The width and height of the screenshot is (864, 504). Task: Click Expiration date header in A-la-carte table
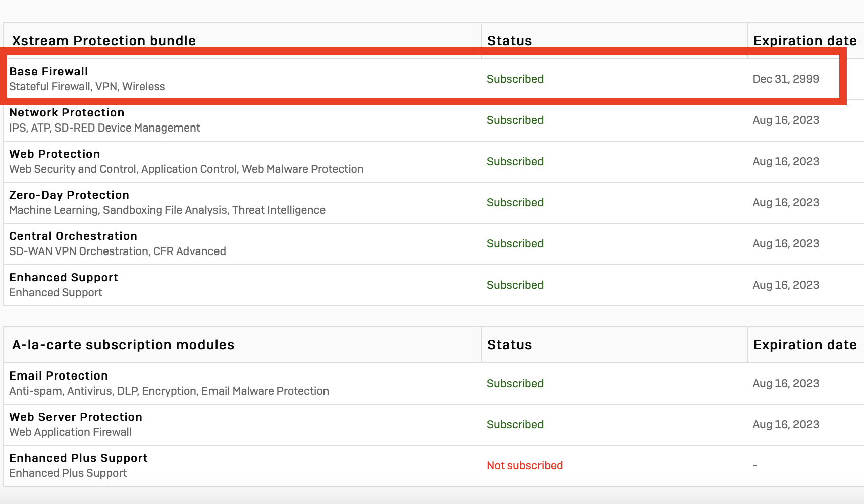tap(805, 345)
